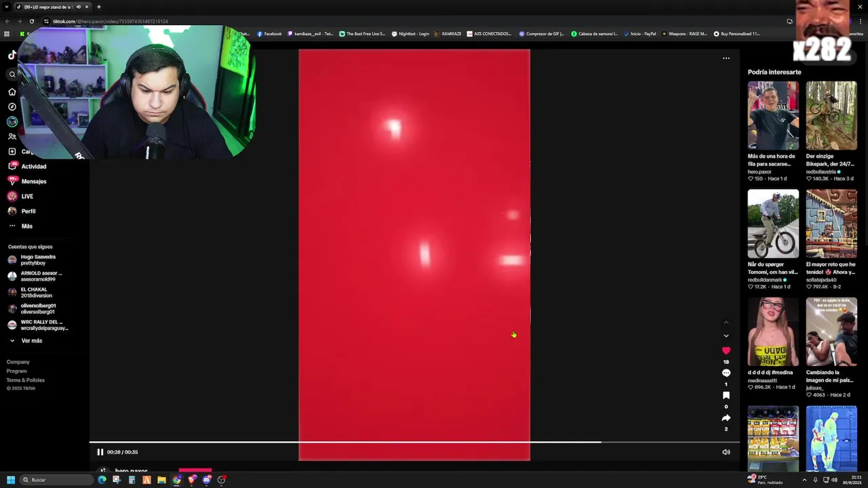The image size is (868, 488).
Task: Open Discord from taskbar
Action: pos(207,480)
